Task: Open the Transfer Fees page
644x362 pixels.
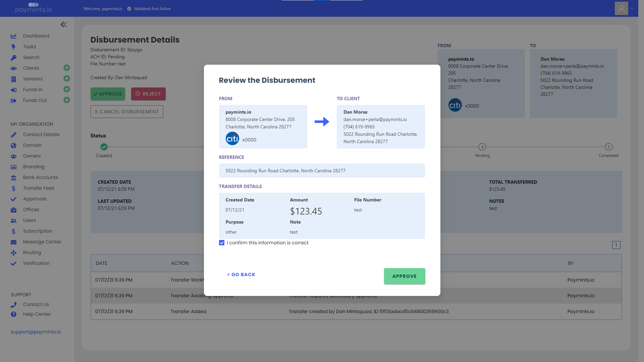Action: click(x=38, y=188)
